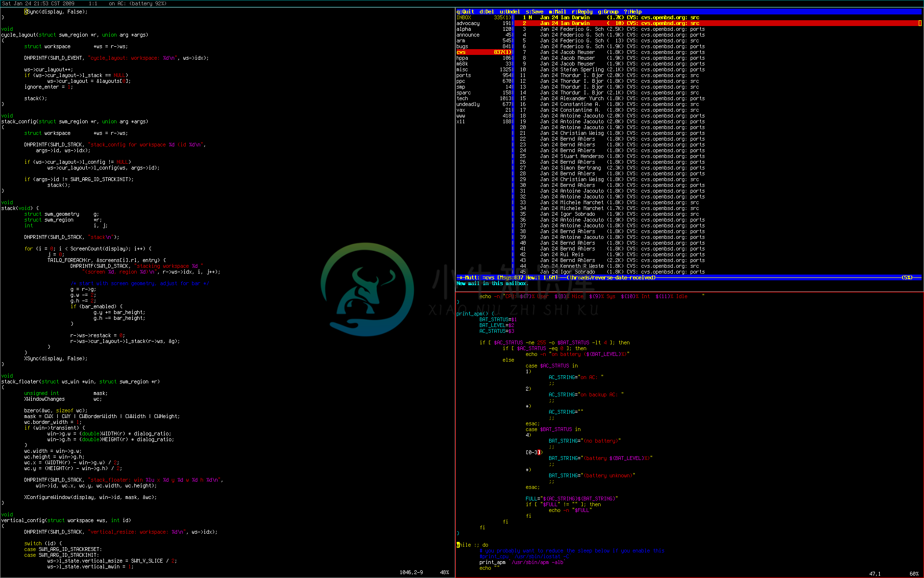Open message 25 from Stuart Henderso
The height and width of the screenshot is (578, 924).
612,156
